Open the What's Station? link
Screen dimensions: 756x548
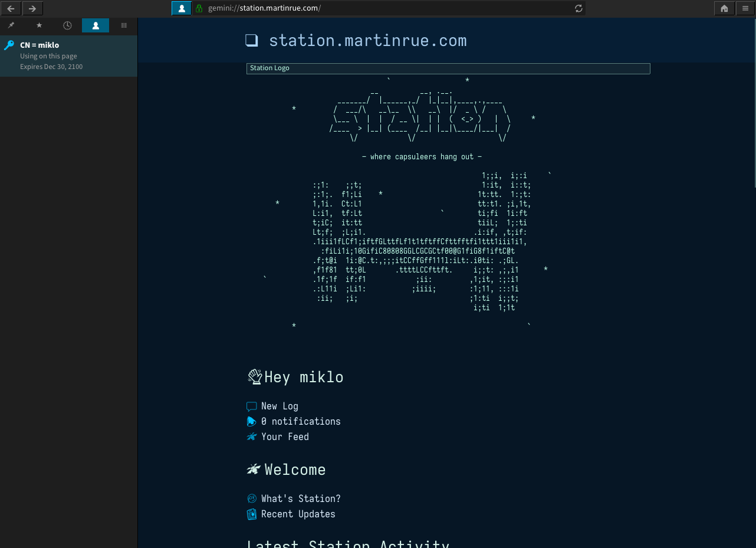pos(301,498)
